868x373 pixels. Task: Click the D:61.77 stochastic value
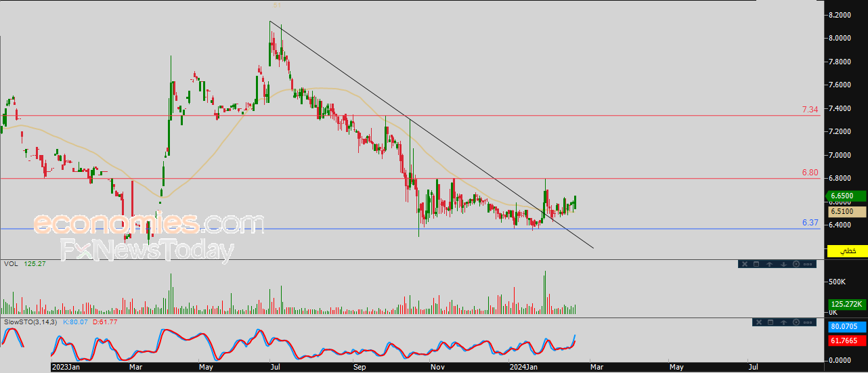(105, 322)
